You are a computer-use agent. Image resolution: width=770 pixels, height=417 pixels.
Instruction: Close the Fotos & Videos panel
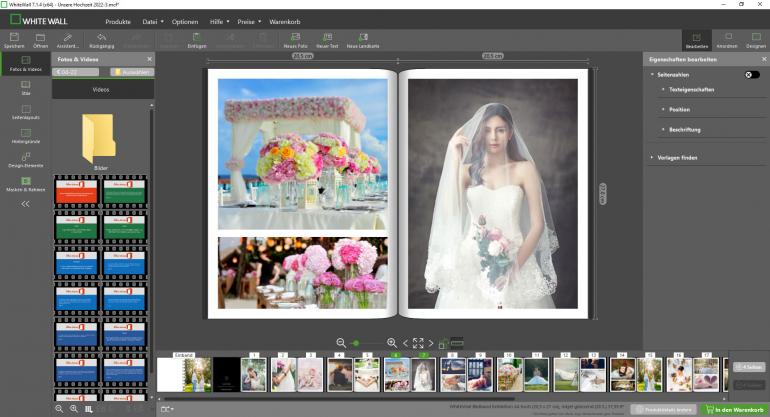(149, 59)
